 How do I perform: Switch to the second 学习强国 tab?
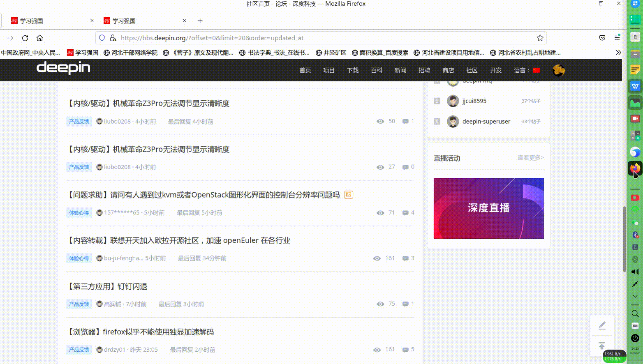tap(136, 20)
